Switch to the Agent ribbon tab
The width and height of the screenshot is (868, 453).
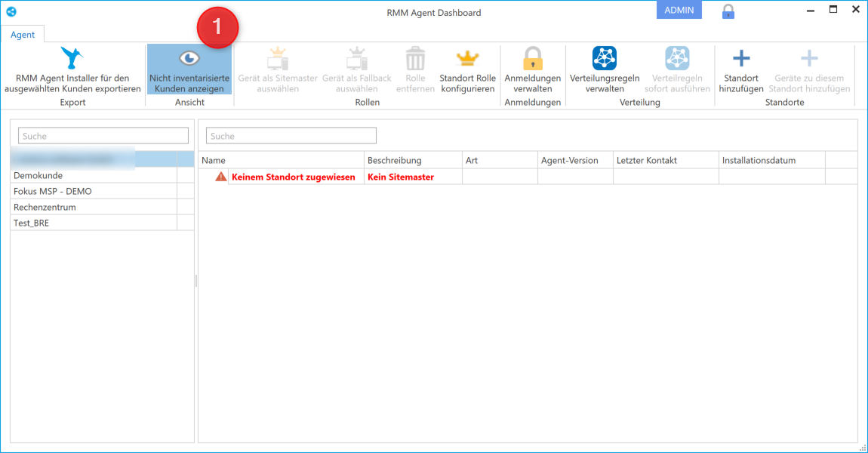23,34
